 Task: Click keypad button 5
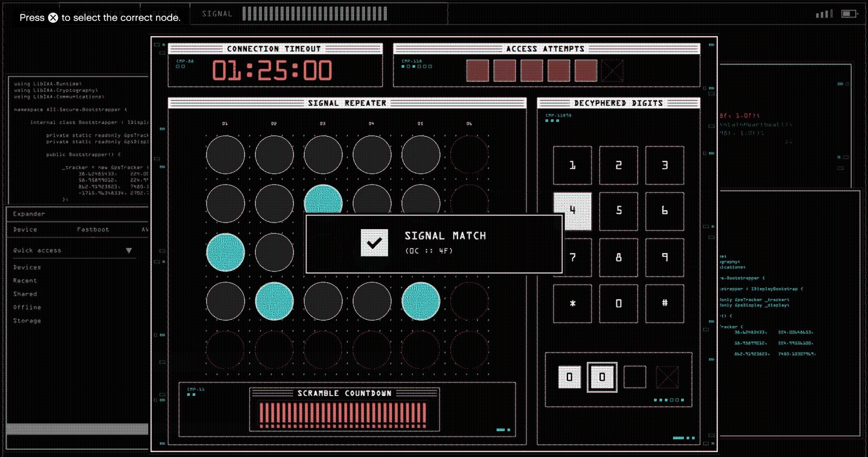(619, 212)
